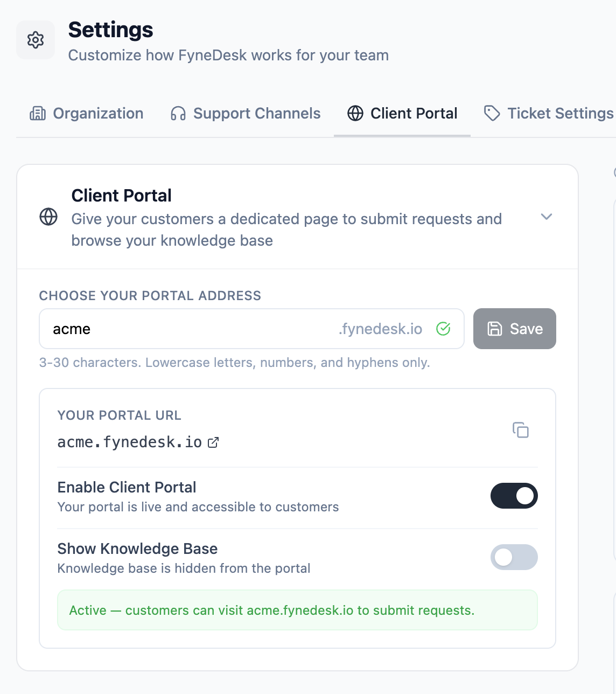
Task: Click the tag icon beside Ticket Settings
Action: tap(491, 113)
